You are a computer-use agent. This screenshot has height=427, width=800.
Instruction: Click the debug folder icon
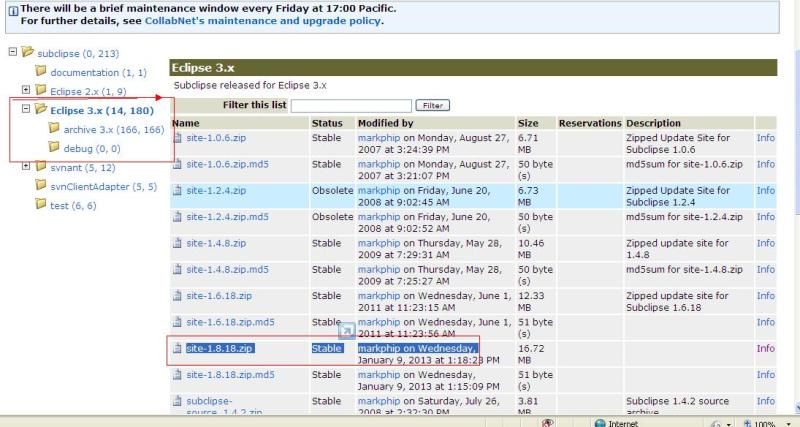54,147
